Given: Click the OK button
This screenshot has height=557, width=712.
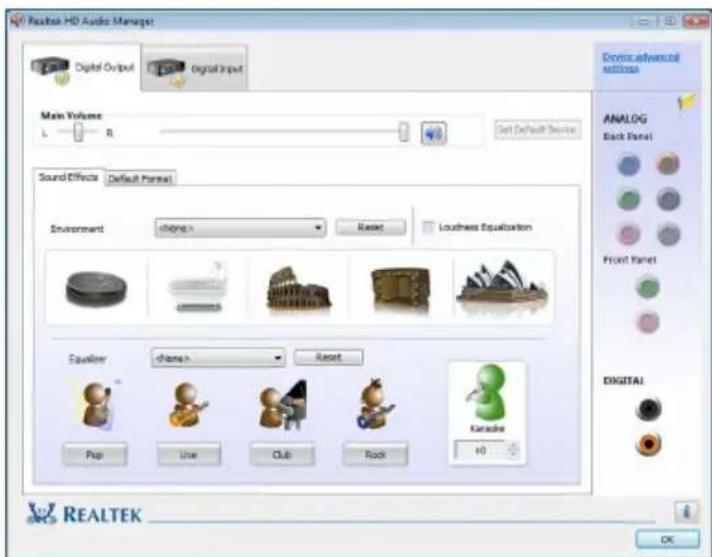Looking at the screenshot, I should (x=667, y=539).
